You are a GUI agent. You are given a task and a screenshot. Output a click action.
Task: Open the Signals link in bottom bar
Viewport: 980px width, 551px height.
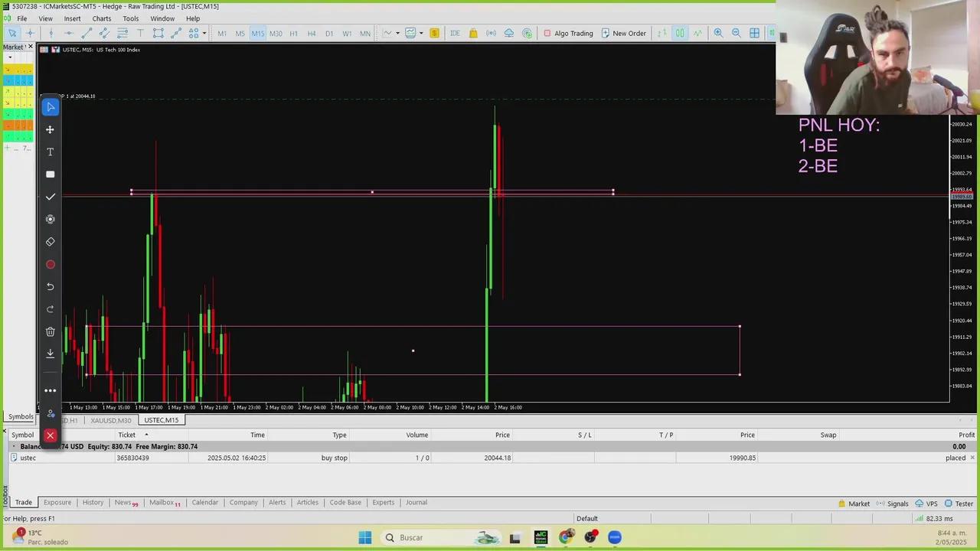pyautogui.click(x=892, y=504)
